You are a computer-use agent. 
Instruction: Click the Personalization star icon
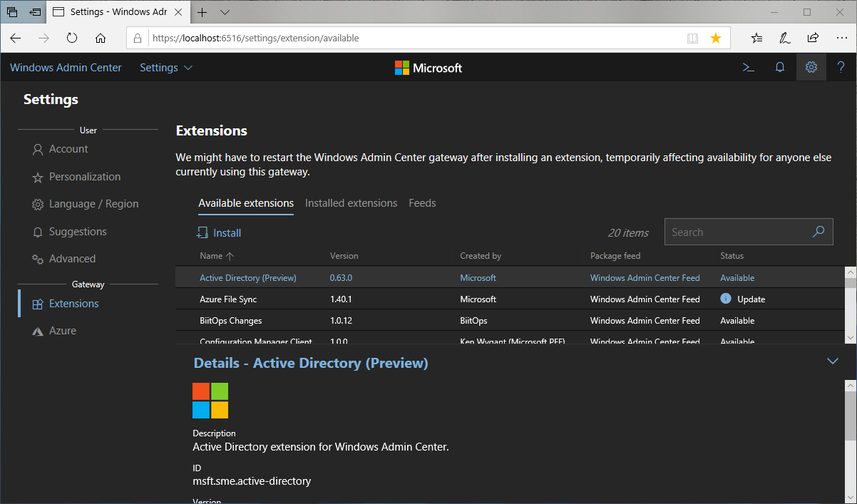pos(37,177)
